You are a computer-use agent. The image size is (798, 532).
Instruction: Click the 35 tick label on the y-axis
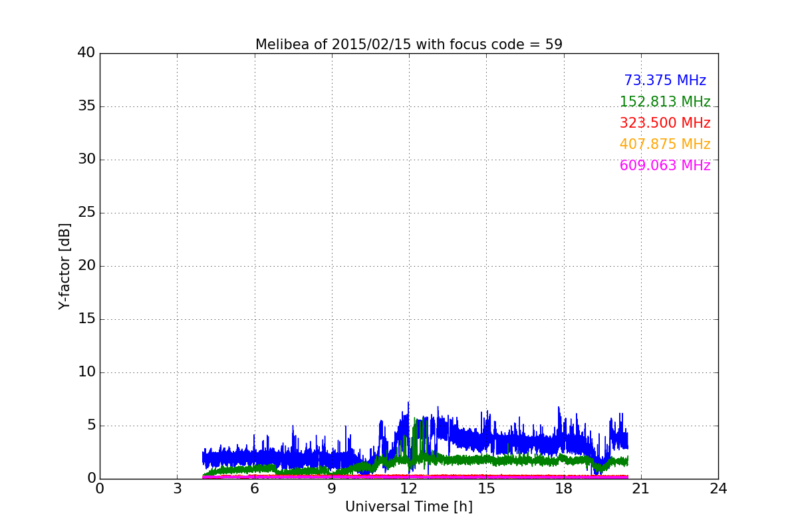coord(86,106)
